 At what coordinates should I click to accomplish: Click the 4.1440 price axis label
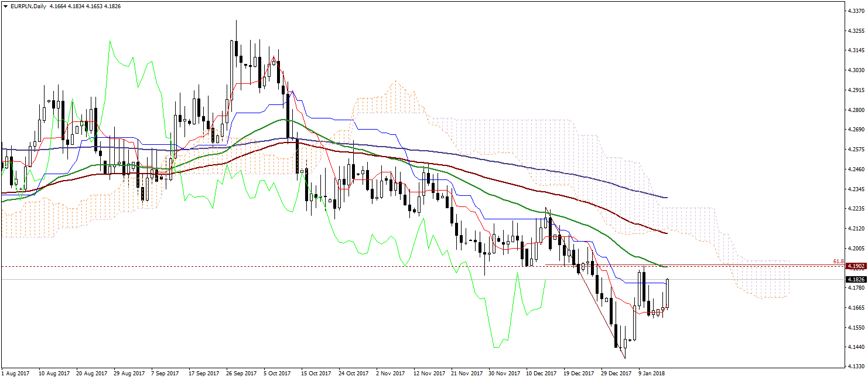coord(856,347)
